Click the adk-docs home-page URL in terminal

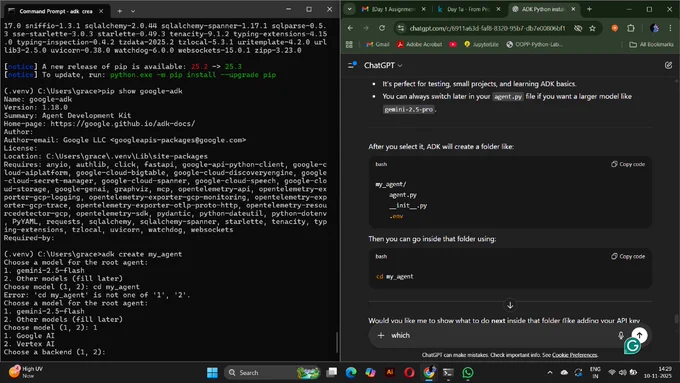coord(123,124)
